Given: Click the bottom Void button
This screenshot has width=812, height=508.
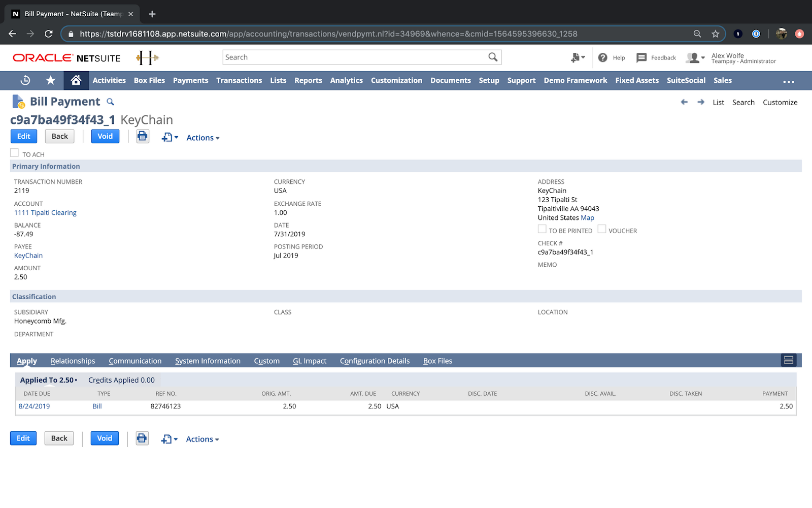Looking at the screenshot, I should coord(105,438).
